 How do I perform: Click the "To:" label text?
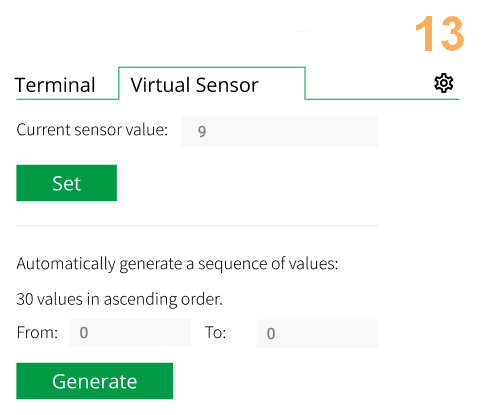tap(216, 333)
